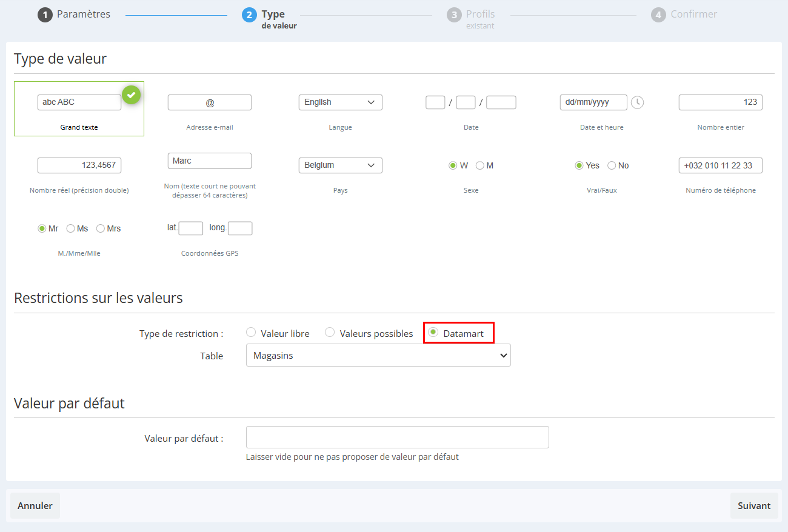Click the Numéro de téléphone label
This screenshot has width=788, height=532.
coord(721,190)
